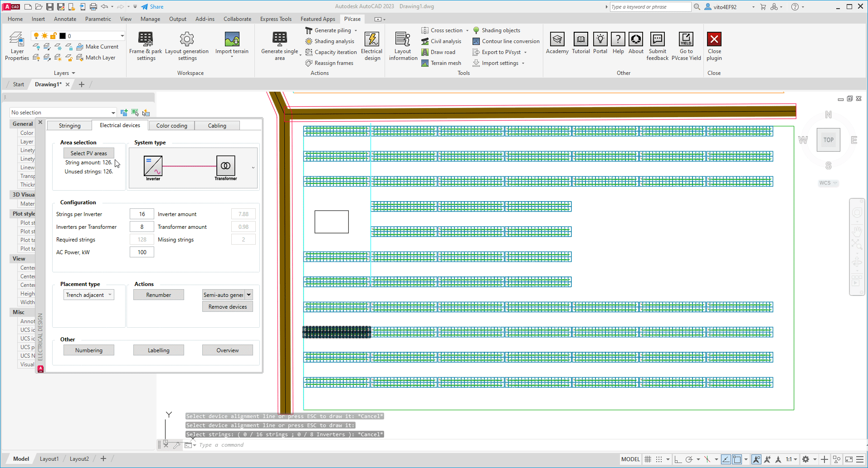Screen dimensions: 868x468
Task: Switch to the Color coding tab
Action: pos(171,126)
